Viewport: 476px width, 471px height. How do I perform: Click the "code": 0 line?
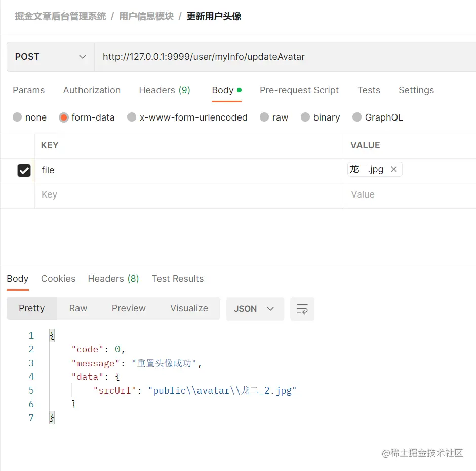click(x=98, y=349)
